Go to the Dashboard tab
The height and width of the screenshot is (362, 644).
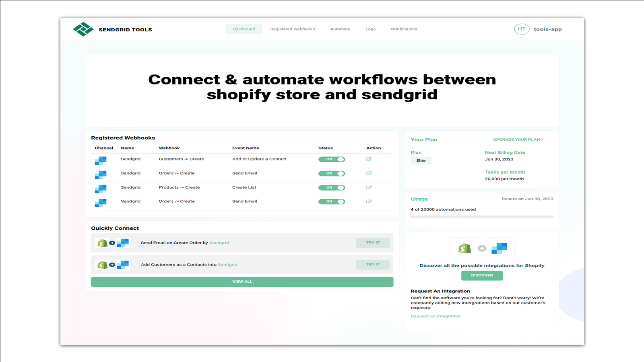click(244, 29)
